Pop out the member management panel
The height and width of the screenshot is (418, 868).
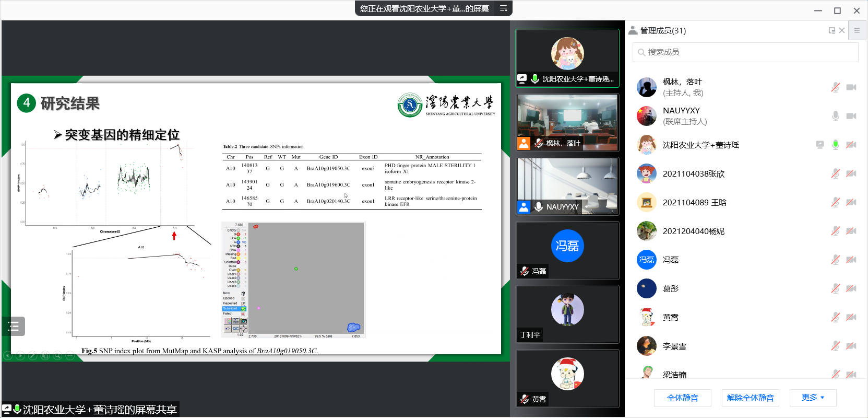coord(831,31)
